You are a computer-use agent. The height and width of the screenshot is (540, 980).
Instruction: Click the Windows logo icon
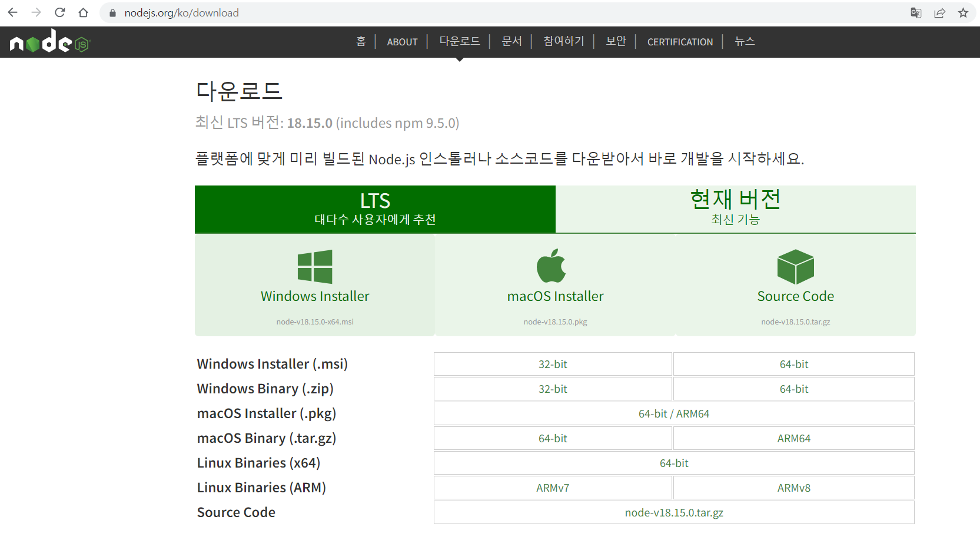pos(315,267)
